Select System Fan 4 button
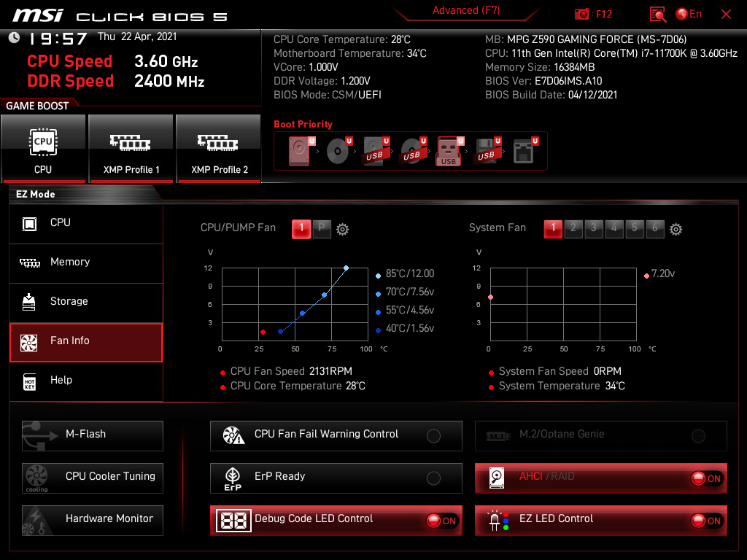 614,229
